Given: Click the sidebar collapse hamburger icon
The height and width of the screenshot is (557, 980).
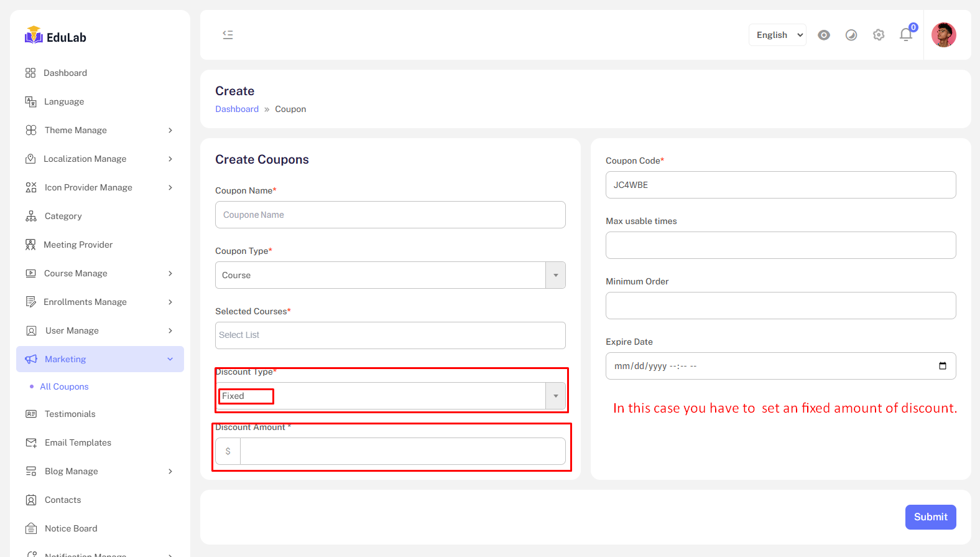Looking at the screenshot, I should (228, 35).
